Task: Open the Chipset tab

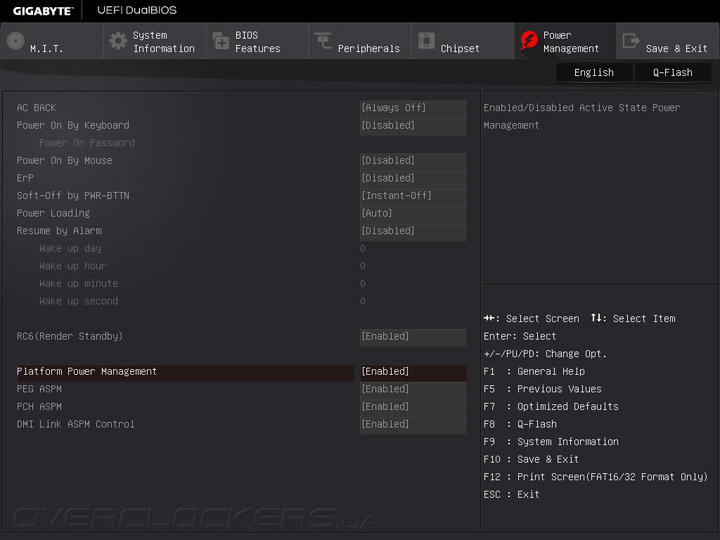Action: pos(462,41)
